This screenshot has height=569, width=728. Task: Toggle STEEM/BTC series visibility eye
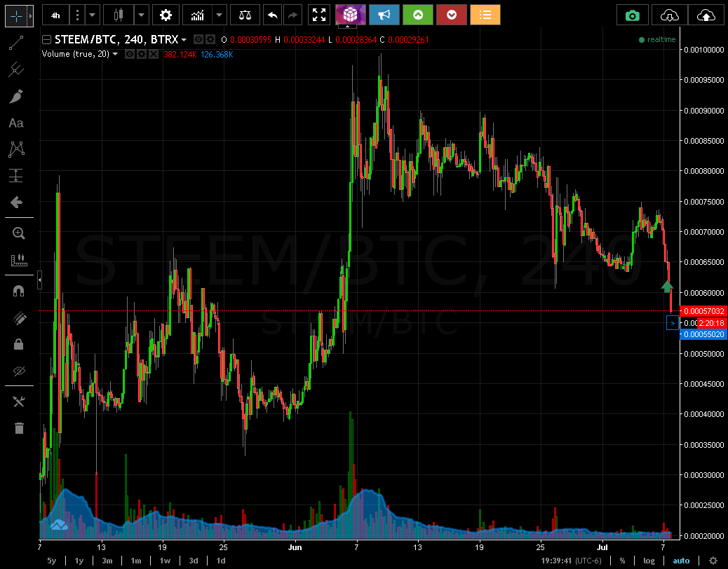tap(198, 40)
